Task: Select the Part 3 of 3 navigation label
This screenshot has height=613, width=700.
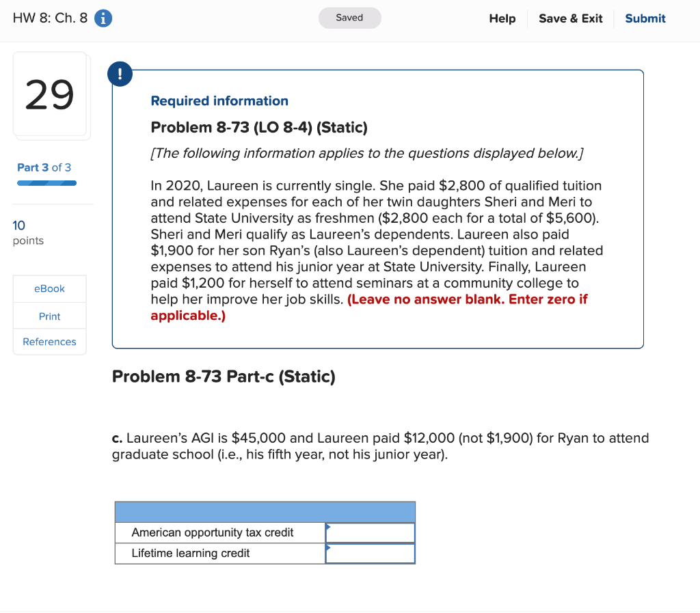Action: pos(45,167)
